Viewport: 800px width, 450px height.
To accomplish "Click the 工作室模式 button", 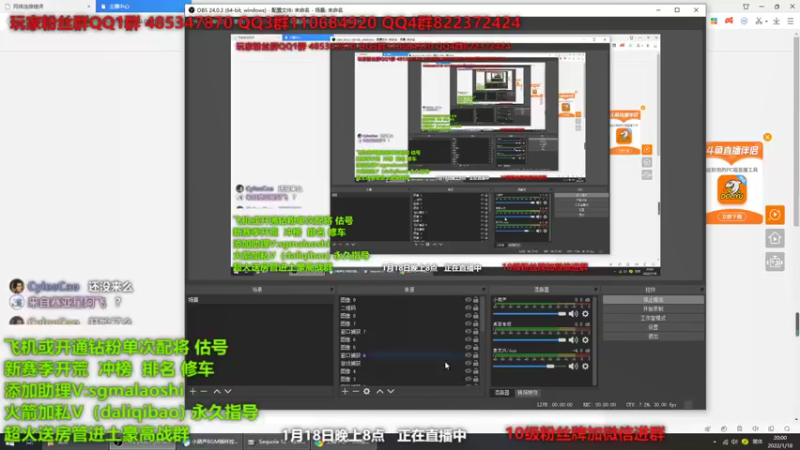I will pyautogui.click(x=653, y=318).
